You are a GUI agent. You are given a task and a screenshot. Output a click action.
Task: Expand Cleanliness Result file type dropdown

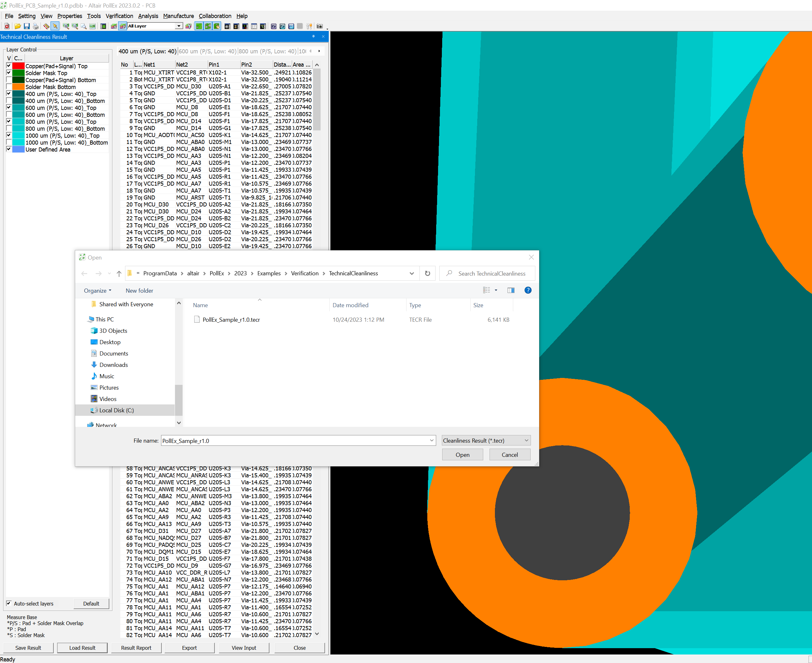click(526, 440)
